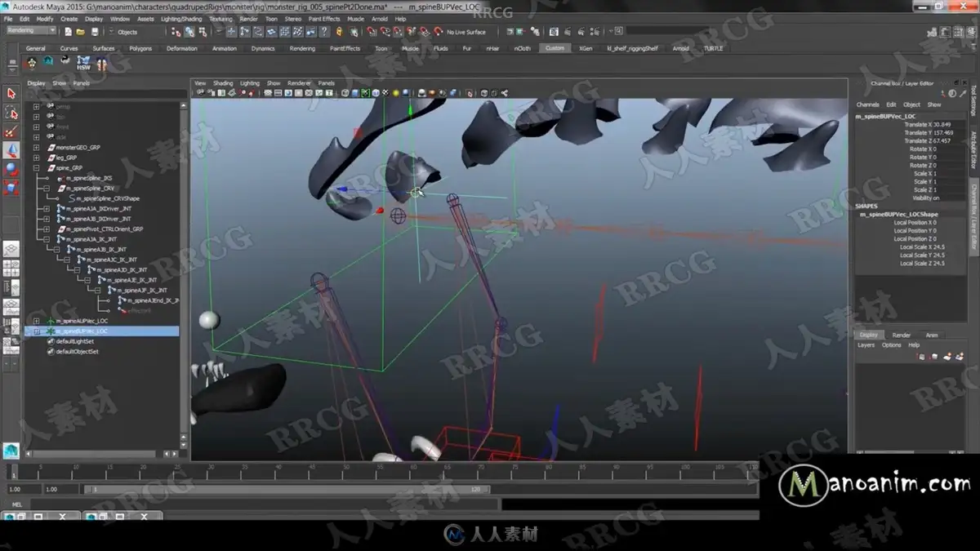980x551 pixels.
Task: Open the Render layer tab
Action: (x=902, y=335)
